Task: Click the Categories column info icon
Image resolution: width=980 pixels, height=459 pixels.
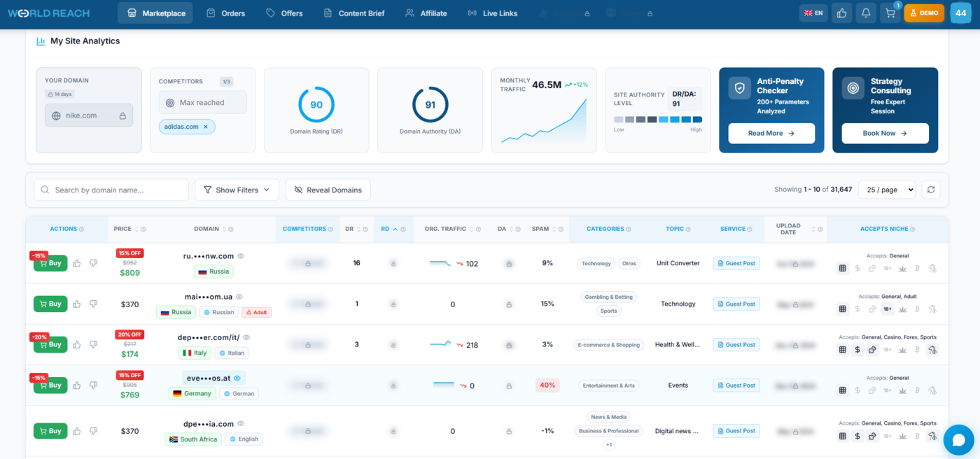Action: 629,229
